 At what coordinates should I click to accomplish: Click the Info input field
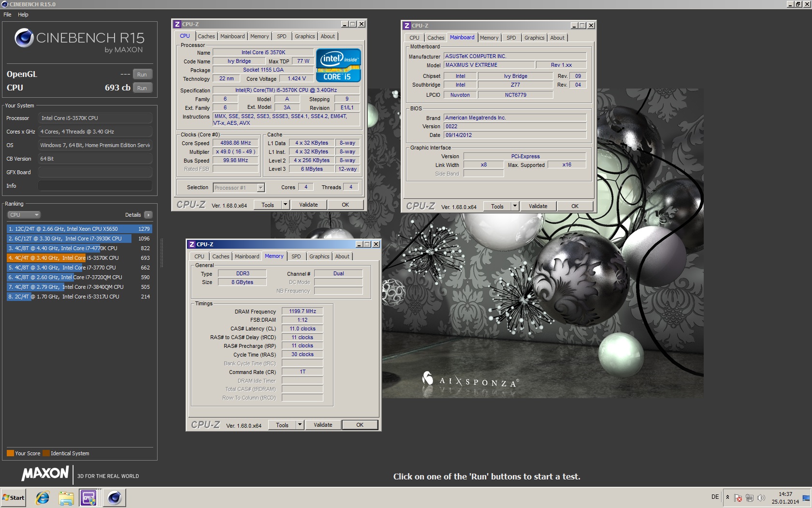pos(95,186)
